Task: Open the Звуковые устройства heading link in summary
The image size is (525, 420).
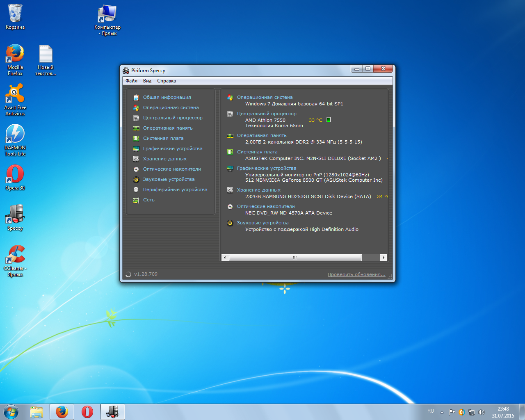Action: 263,223
